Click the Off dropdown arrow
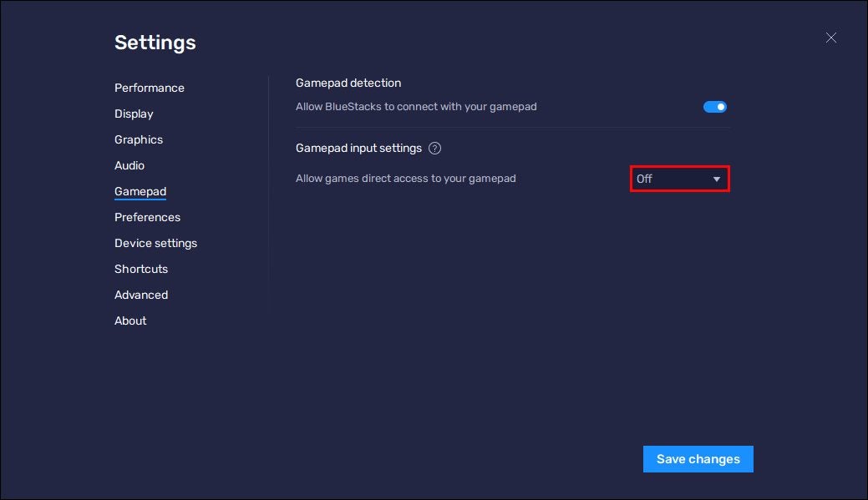This screenshot has height=500, width=868. click(x=716, y=179)
